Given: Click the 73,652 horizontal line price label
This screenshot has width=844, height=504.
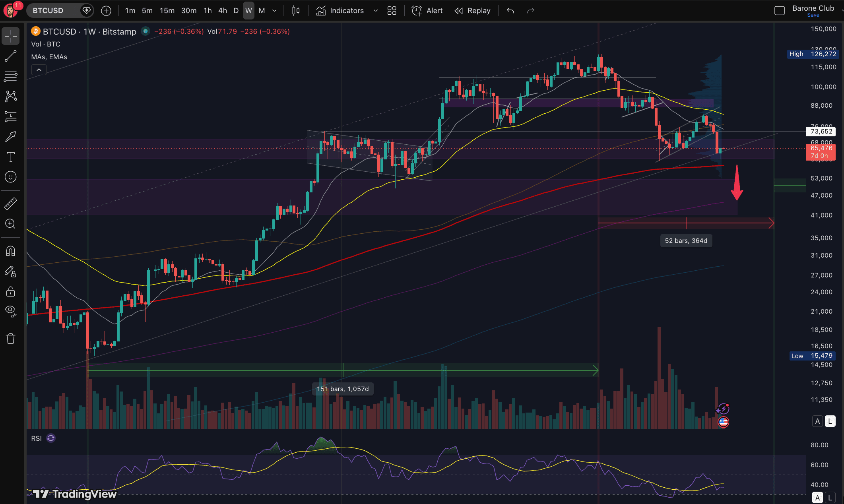Looking at the screenshot, I should (821, 131).
